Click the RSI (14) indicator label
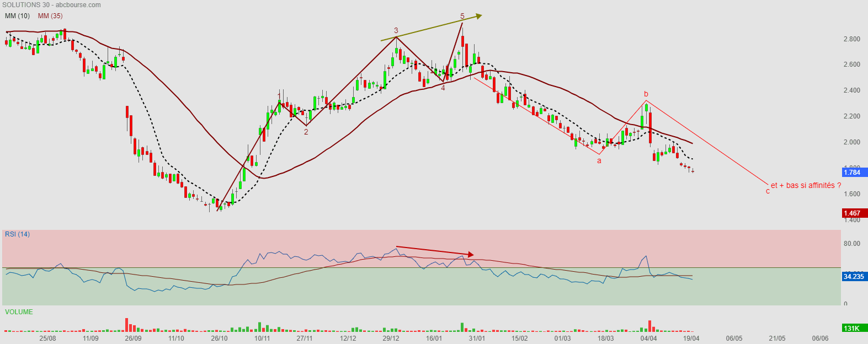 (18, 234)
